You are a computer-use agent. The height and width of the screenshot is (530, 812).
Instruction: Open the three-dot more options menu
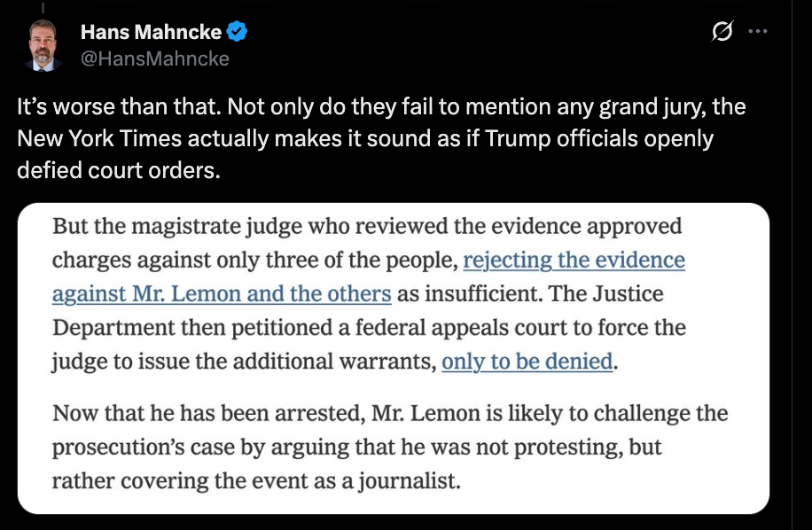757,32
